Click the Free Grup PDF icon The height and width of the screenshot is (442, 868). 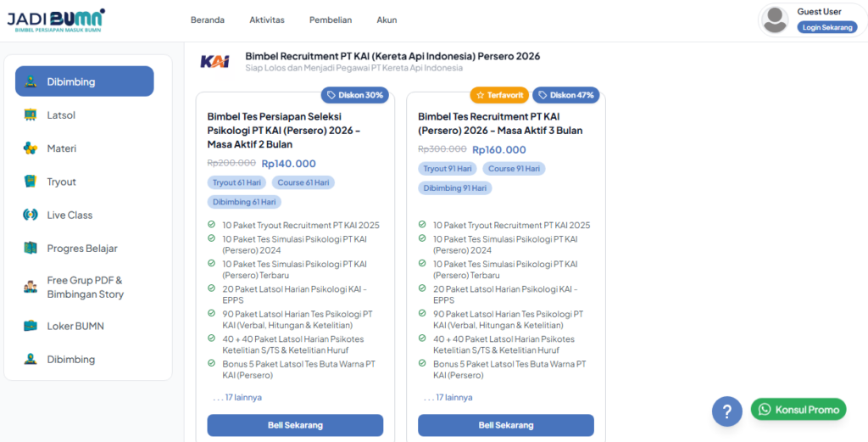coord(31,287)
